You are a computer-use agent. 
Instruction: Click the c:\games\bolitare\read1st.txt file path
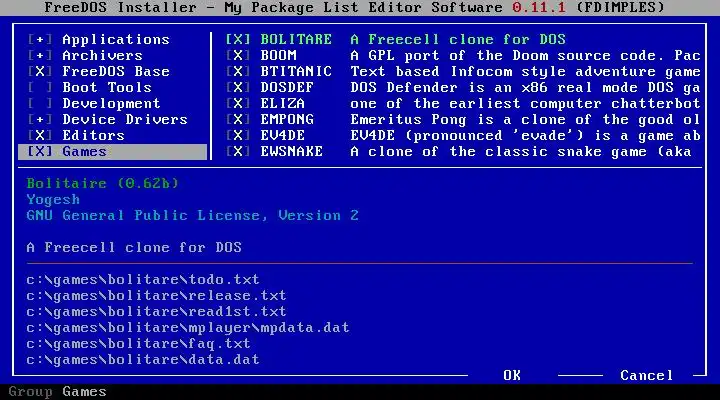156,312
